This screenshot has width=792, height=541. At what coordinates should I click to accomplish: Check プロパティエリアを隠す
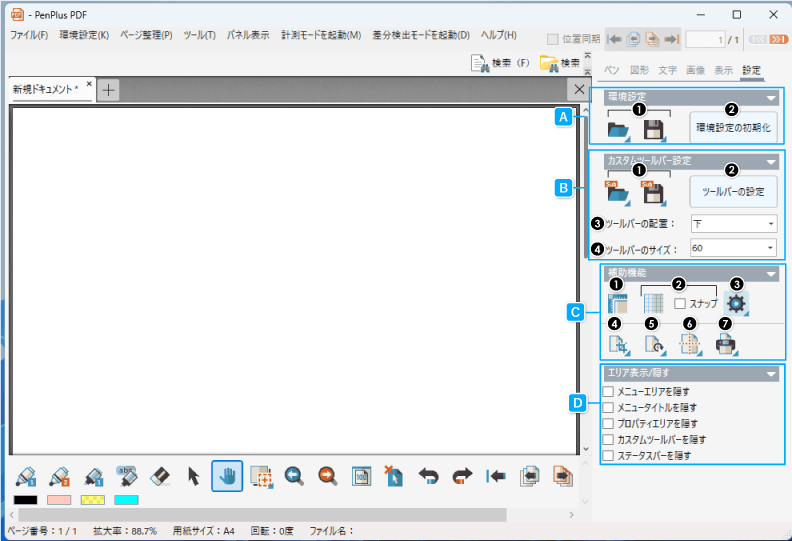tap(608, 424)
